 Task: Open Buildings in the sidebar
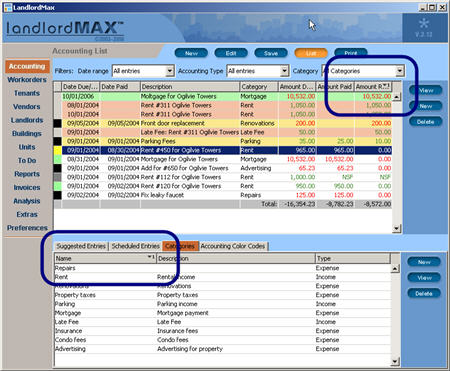(x=27, y=133)
